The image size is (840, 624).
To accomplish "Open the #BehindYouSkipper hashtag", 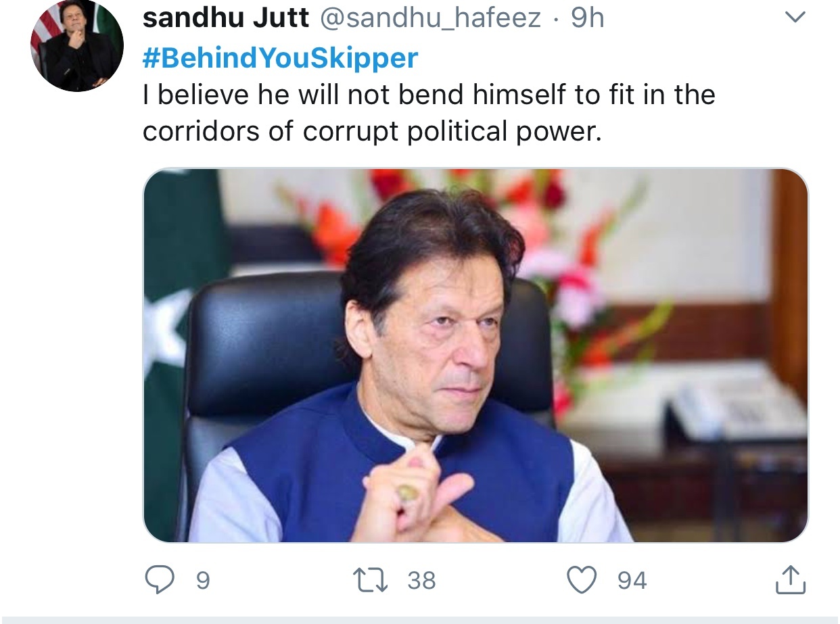I will [x=281, y=58].
